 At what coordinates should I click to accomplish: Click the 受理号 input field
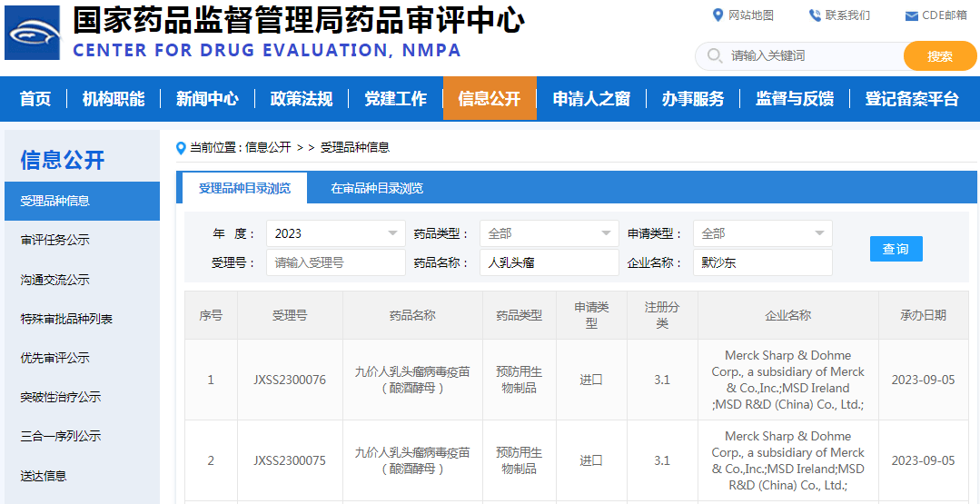(336, 262)
